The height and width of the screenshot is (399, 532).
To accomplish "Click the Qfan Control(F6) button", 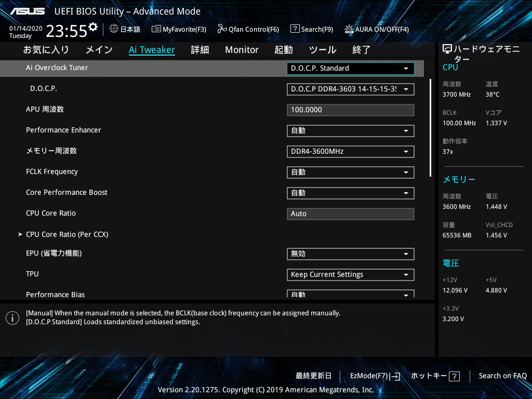I will [248, 29].
